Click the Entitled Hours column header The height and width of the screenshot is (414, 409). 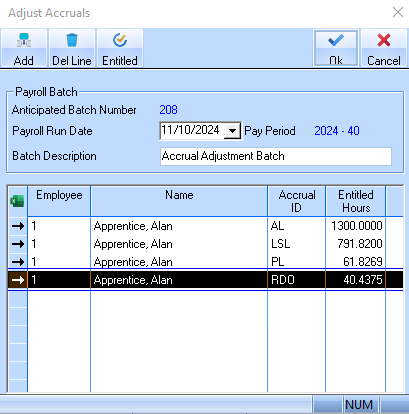356,201
